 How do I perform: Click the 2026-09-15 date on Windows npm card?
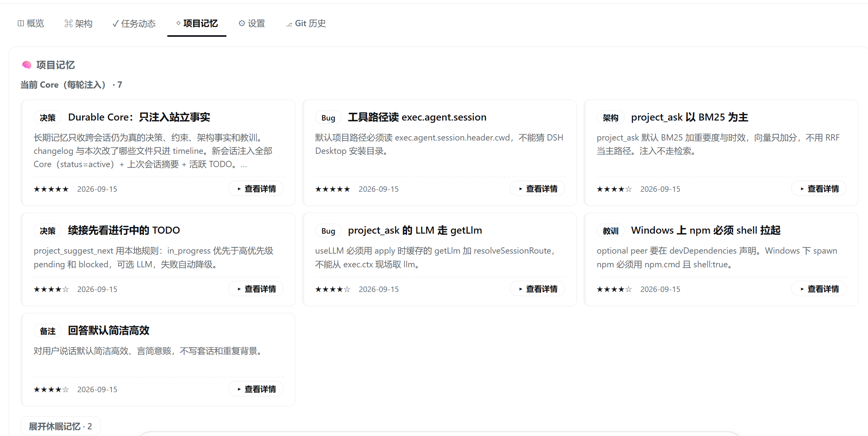click(x=660, y=289)
